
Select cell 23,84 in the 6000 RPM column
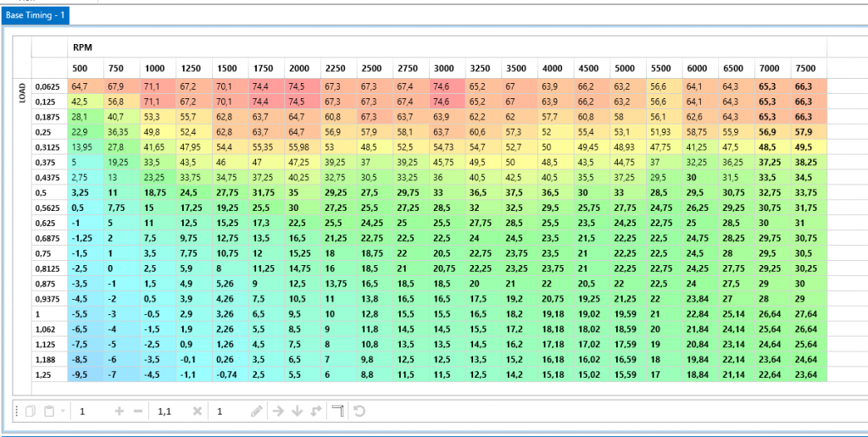[x=699, y=299]
